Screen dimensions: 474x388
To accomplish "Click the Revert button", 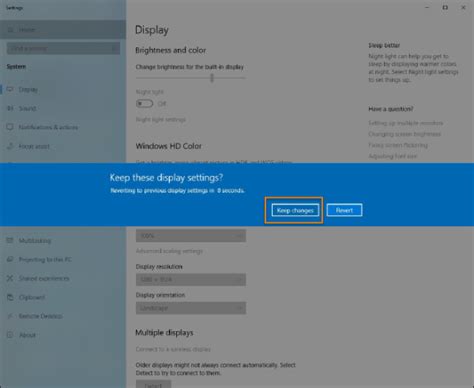I will point(344,210).
